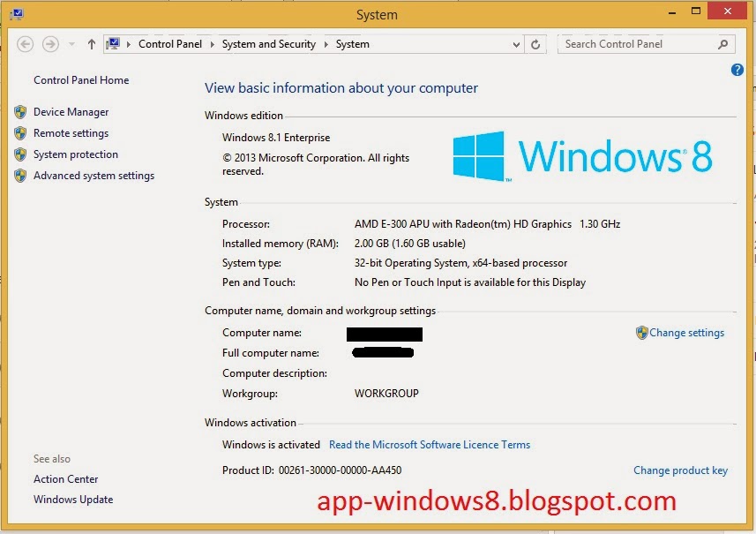Open Action Center under See also
This screenshot has width=756, height=534.
[65, 479]
